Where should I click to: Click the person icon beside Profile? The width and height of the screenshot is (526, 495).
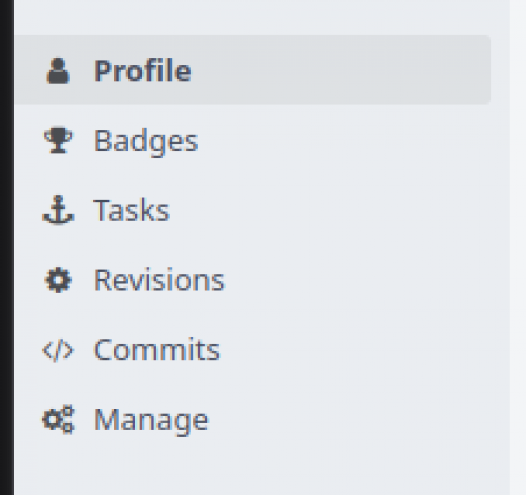click(58, 71)
